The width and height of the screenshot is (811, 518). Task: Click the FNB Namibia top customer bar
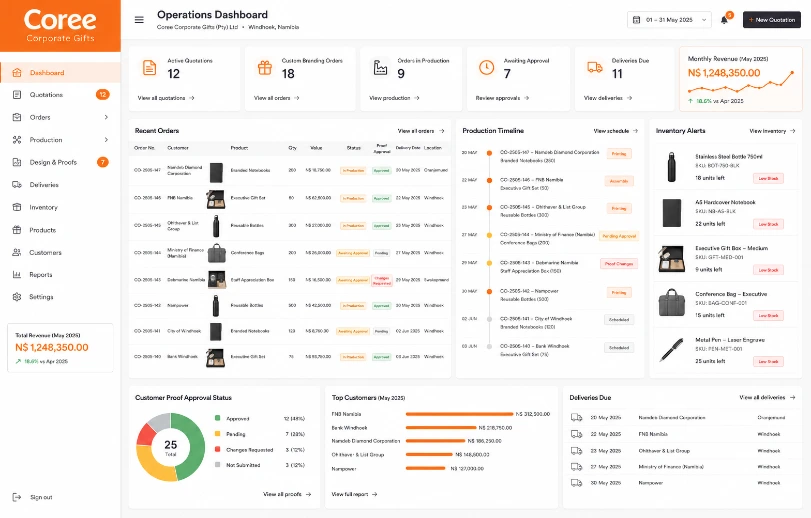459,414
